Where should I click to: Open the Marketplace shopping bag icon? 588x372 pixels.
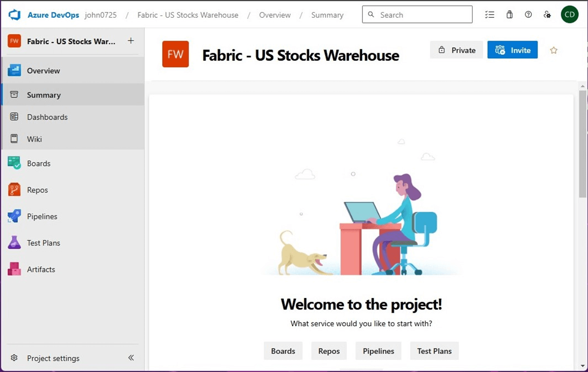(509, 15)
